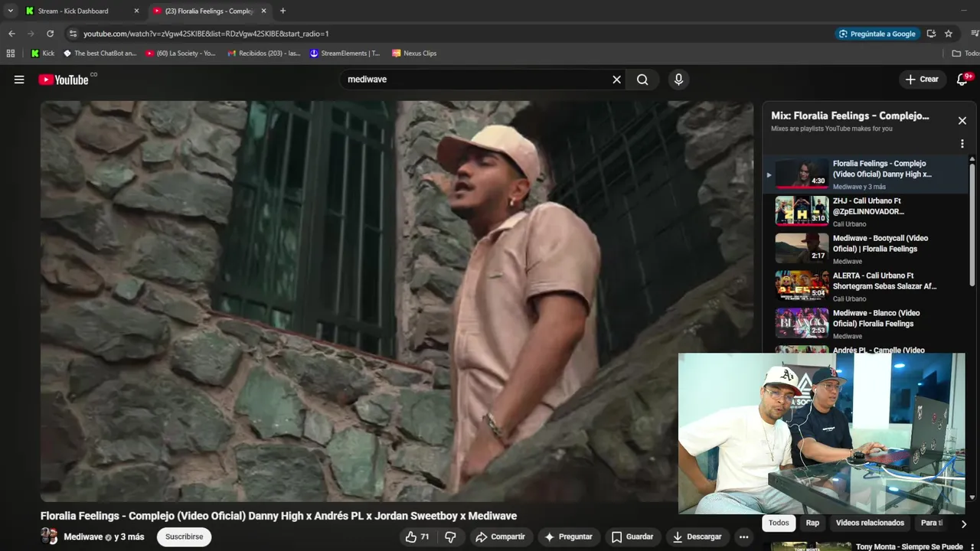Open the Nexus Clips bookmark

414,54
